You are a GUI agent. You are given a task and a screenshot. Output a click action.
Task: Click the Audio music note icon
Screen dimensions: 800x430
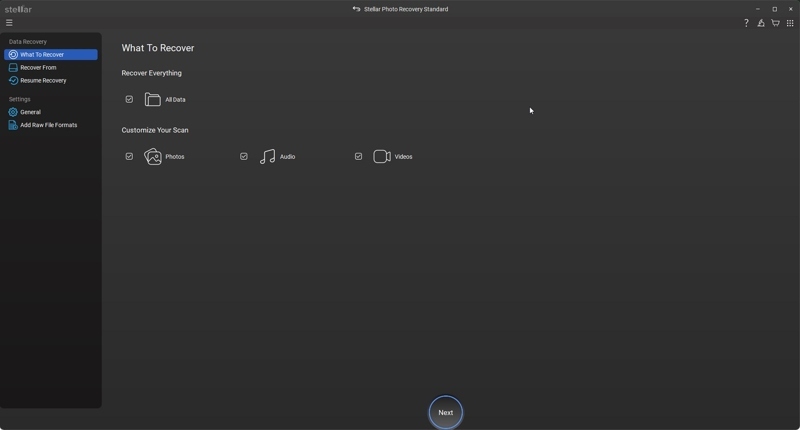tap(267, 157)
